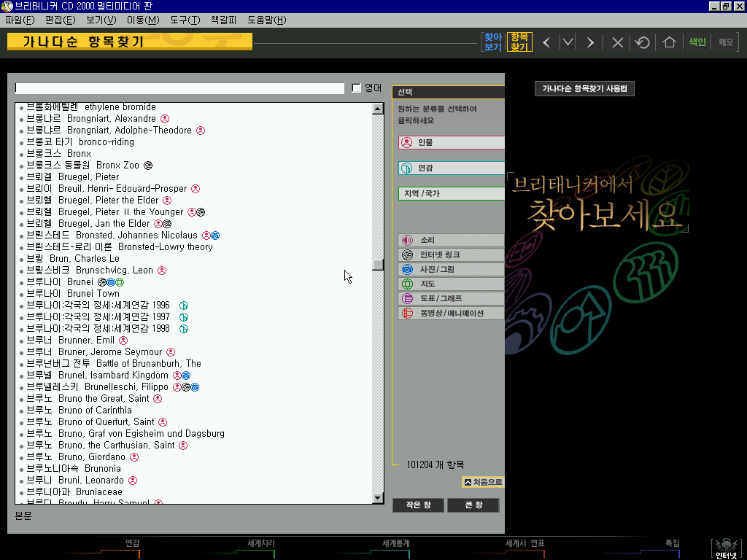Open the 이동(M) menu
Viewport: 747px width, 560px height.
pos(143,20)
